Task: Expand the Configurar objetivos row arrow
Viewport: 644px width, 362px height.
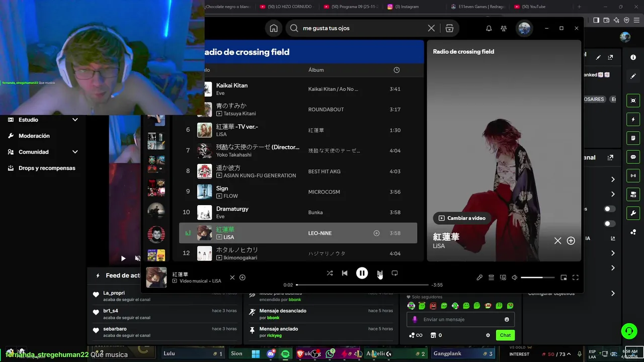Action: 613,293
